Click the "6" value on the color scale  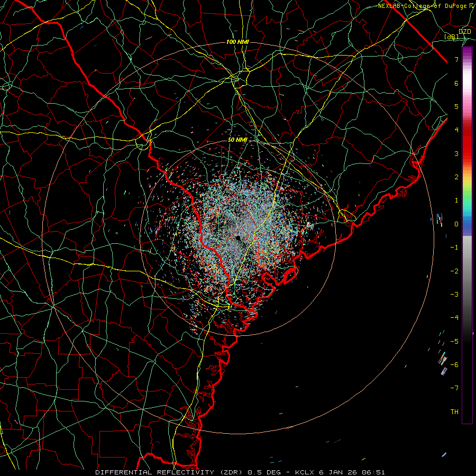(456, 83)
